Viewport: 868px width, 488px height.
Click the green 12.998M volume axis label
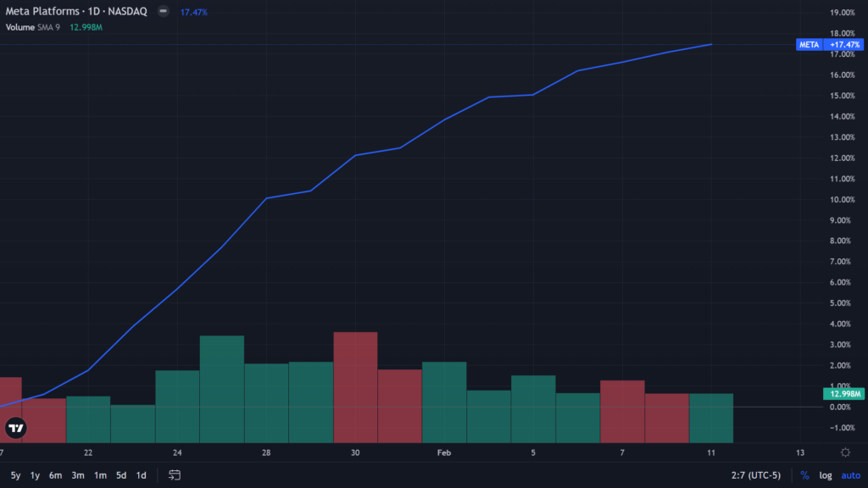pos(843,394)
